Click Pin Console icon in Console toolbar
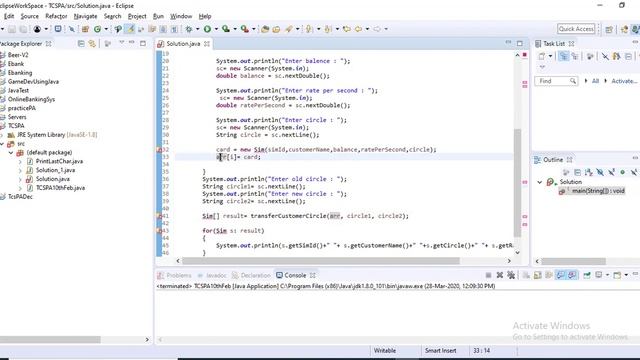The image size is (640, 360). 587,276
